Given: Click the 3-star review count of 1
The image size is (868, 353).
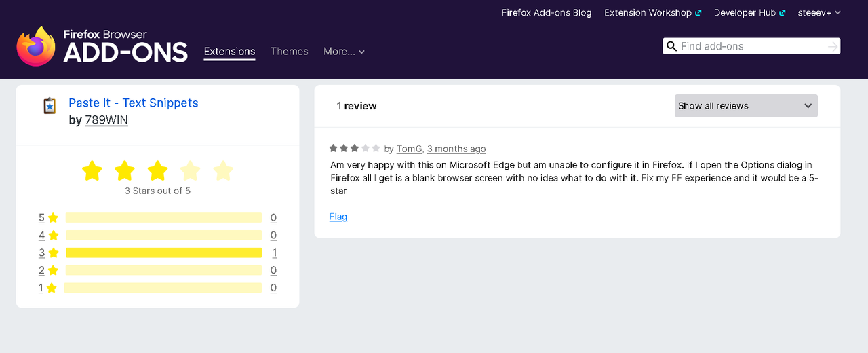Looking at the screenshot, I should [274, 253].
